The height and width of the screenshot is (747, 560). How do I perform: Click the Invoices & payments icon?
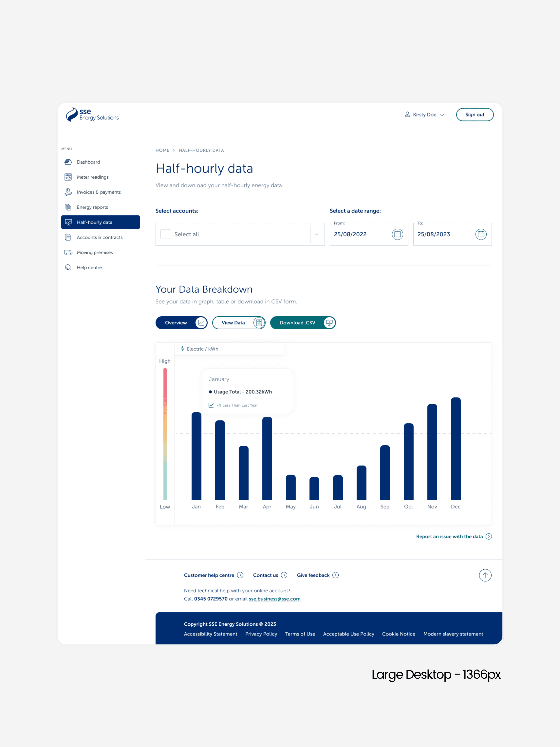pyautogui.click(x=68, y=192)
